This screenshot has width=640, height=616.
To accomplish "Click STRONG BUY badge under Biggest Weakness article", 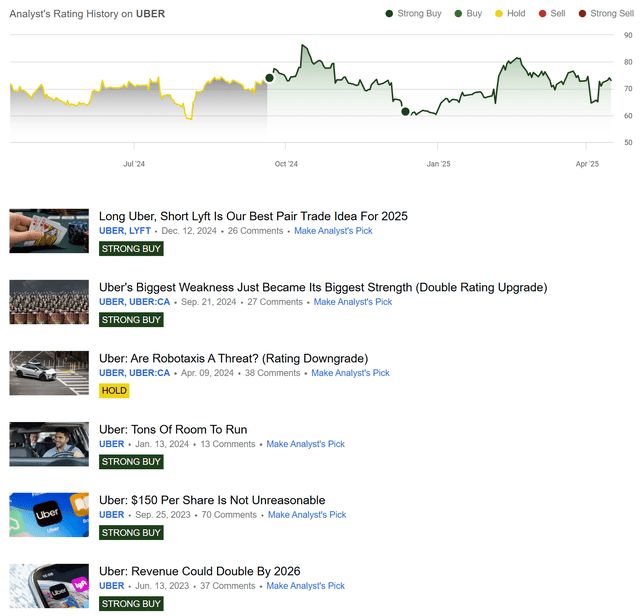I will click(131, 320).
